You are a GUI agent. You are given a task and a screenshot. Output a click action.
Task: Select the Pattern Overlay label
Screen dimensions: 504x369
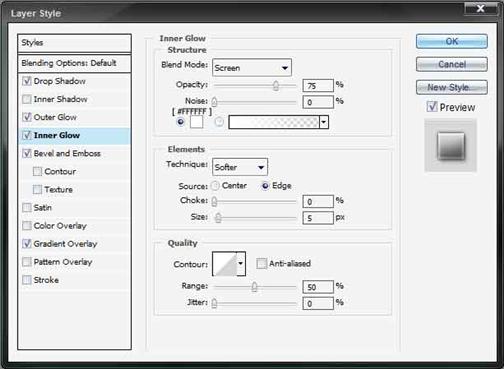[63, 262]
